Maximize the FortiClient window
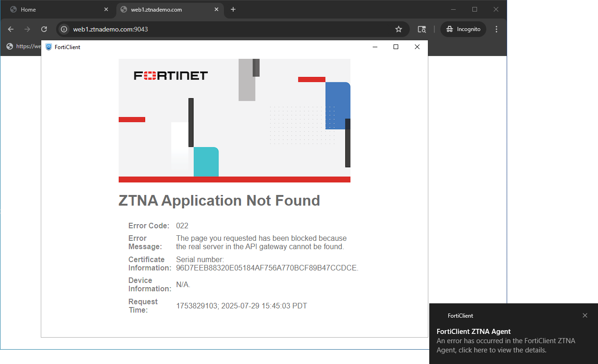Image resolution: width=598 pixels, height=364 pixels. point(396,47)
